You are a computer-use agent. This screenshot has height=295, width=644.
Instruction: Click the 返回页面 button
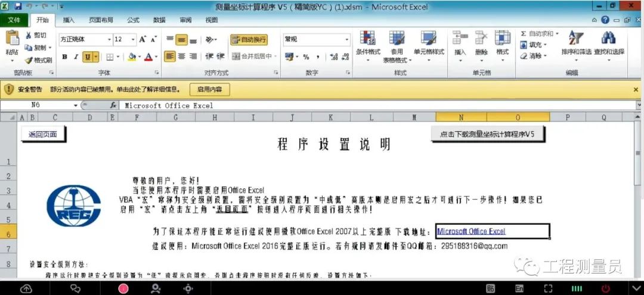point(43,134)
